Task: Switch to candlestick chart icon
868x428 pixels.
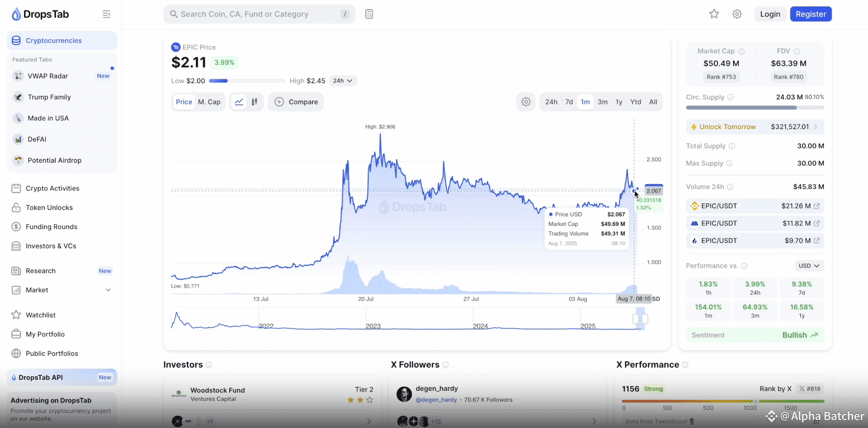Action: (x=254, y=102)
